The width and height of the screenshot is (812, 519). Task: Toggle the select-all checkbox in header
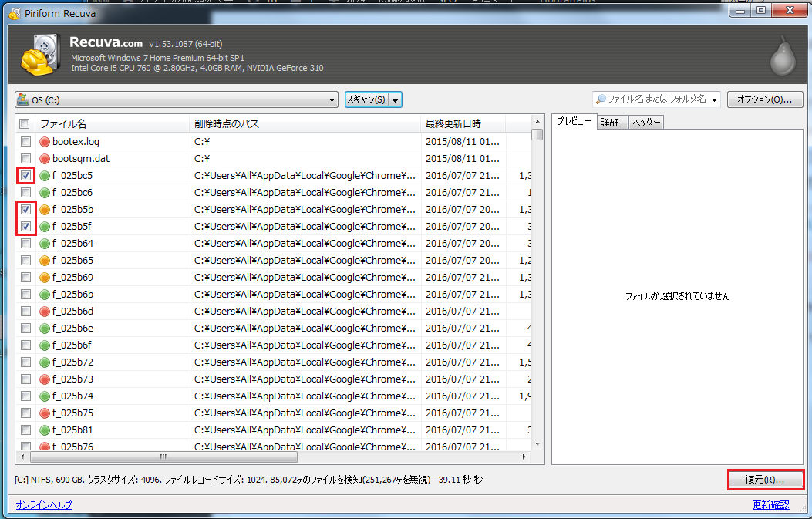25,124
